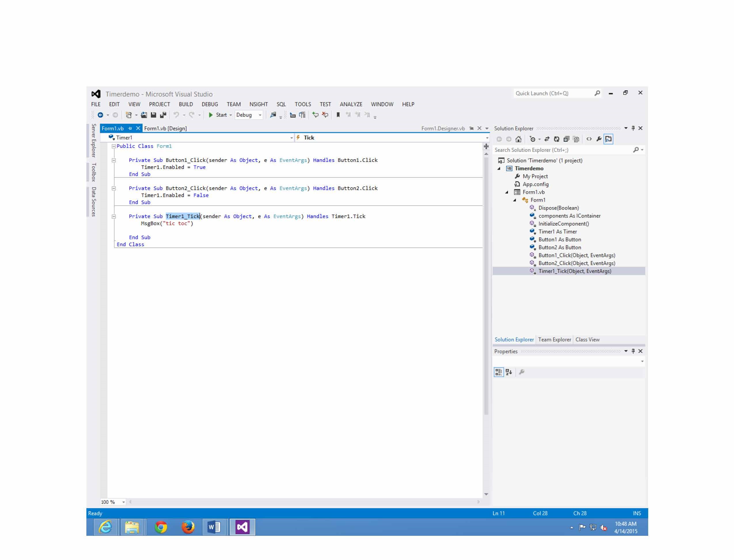Click Solution Explorer refresh icon

click(556, 139)
